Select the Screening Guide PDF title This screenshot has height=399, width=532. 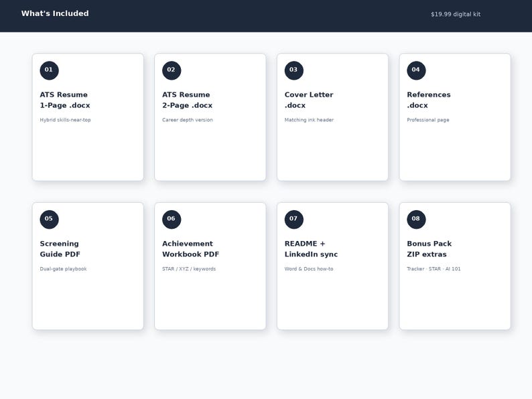60,249
